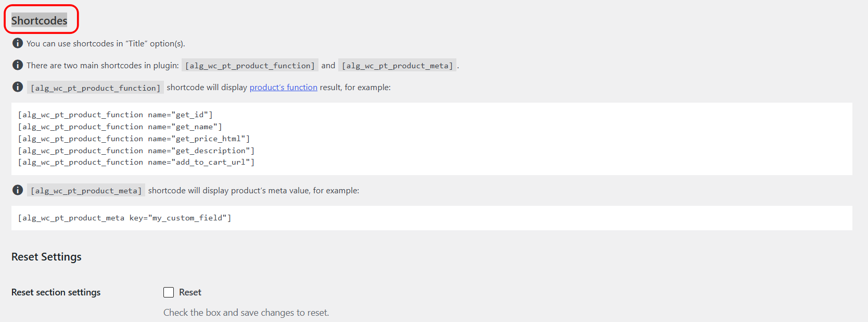Click the Reset checkbox label text
Screen dimensions: 868x322
[190, 292]
